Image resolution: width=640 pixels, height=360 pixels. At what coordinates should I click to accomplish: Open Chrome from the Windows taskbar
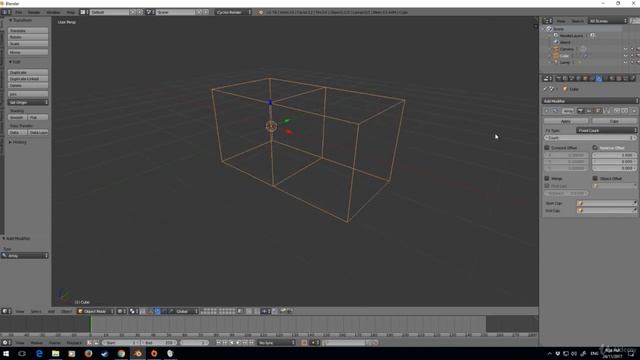(x=121, y=353)
